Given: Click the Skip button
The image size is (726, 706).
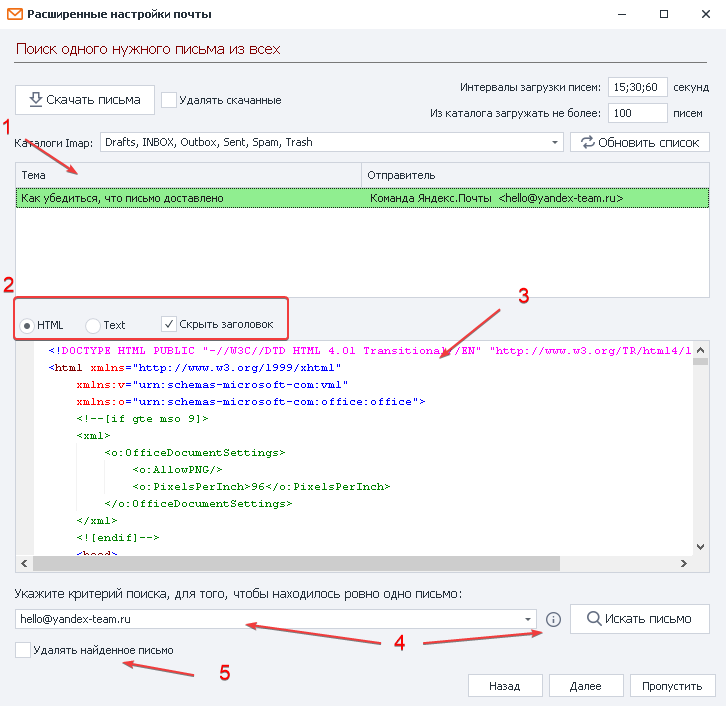Looking at the screenshot, I should (672, 686).
